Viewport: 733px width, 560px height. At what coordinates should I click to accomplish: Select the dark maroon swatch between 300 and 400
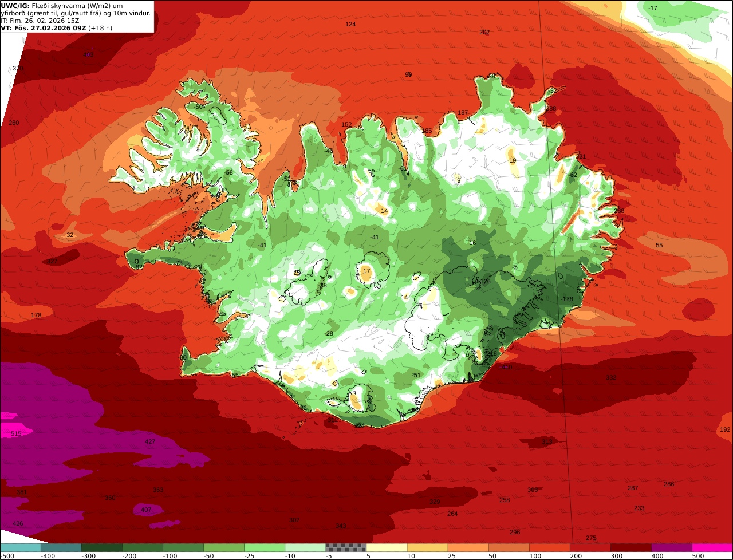[631, 547]
